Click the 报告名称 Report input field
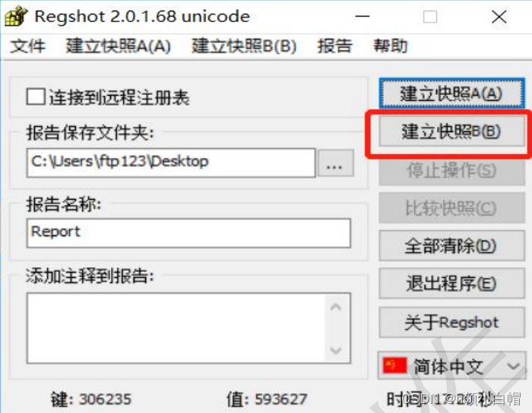Viewport: 532px width, 413px height. [188, 233]
